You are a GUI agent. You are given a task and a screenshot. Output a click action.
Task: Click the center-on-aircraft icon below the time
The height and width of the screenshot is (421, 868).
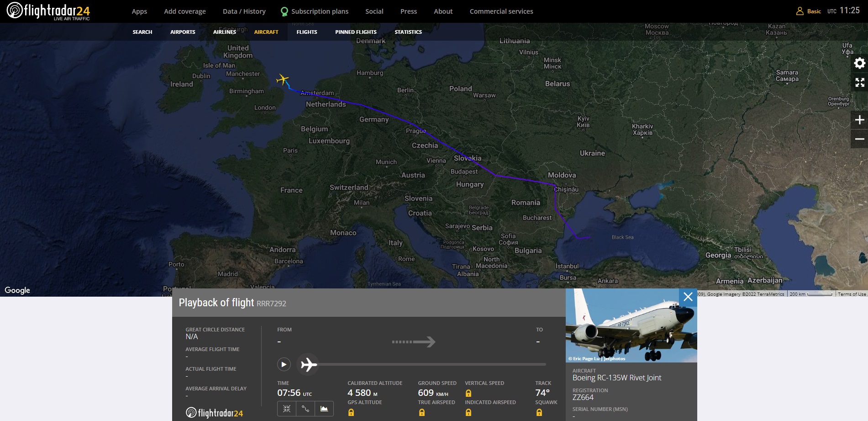click(287, 409)
